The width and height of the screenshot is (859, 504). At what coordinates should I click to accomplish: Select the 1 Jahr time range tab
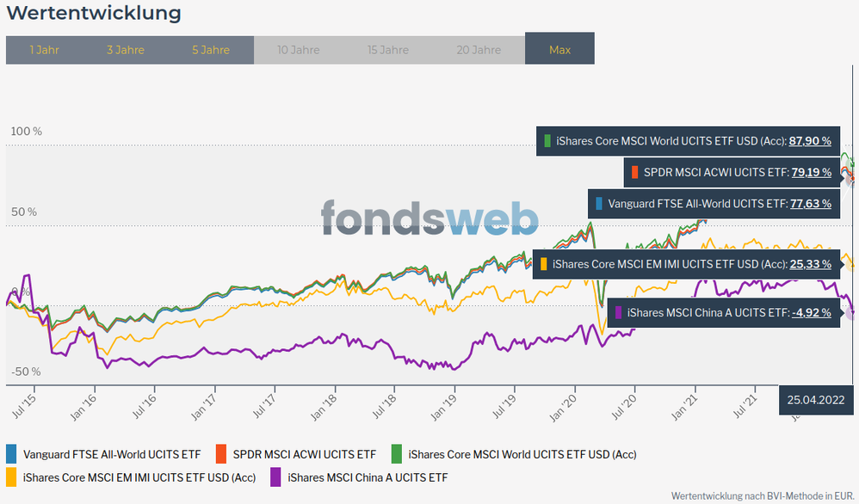tap(44, 50)
